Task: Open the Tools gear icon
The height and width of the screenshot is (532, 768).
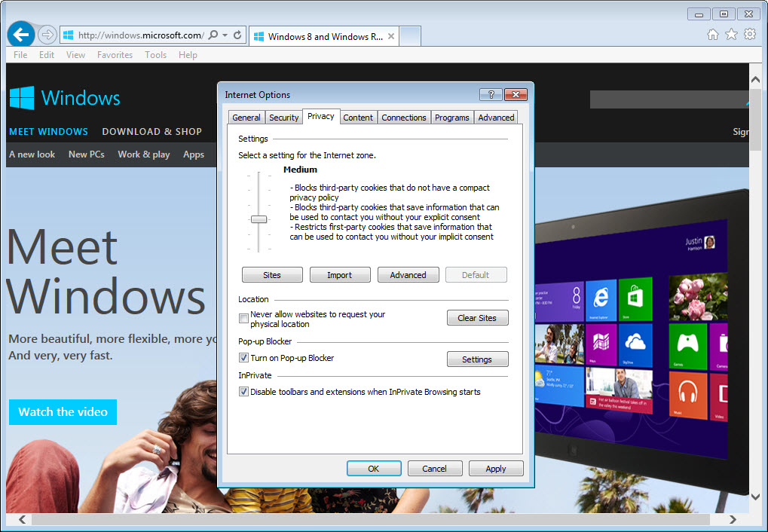Action: pos(750,35)
